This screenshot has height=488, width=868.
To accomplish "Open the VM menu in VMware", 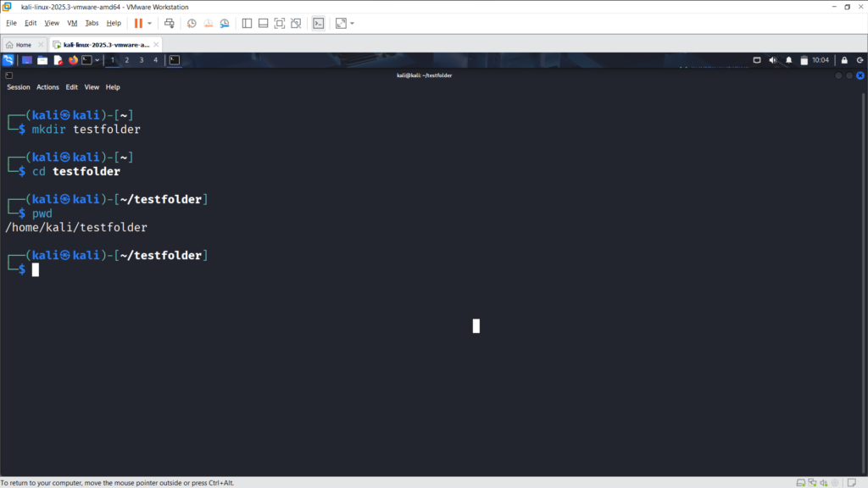I will coord(71,23).
